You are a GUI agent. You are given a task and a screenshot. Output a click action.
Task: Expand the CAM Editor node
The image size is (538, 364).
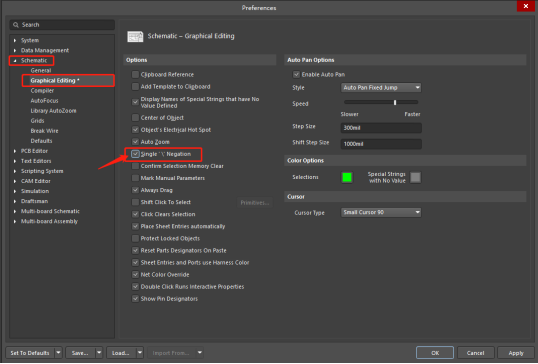click(15, 181)
